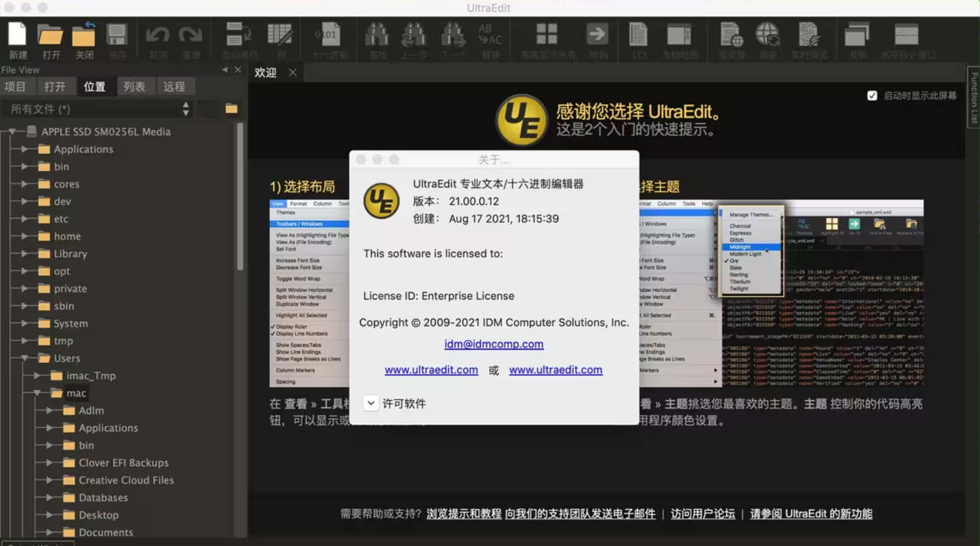Collapse APPLE SSD SM0256L Media tree node
The height and width of the screenshot is (546, 980).
[12, 132]
